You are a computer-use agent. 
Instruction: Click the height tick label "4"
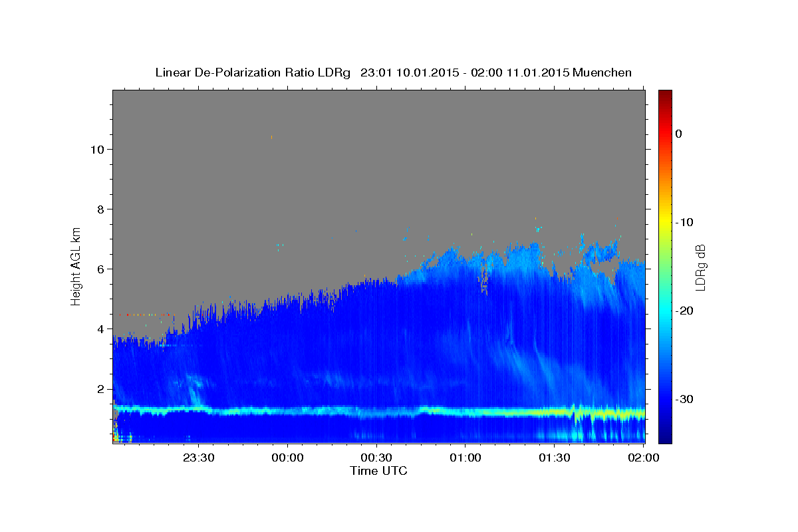click(100, 329)
